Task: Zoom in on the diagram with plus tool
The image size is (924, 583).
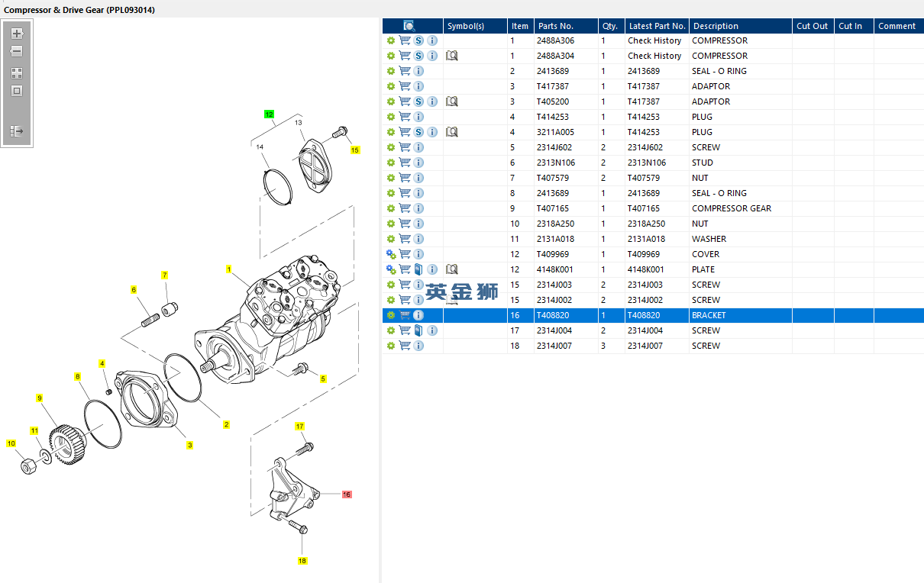Action: tap(17, 34)
